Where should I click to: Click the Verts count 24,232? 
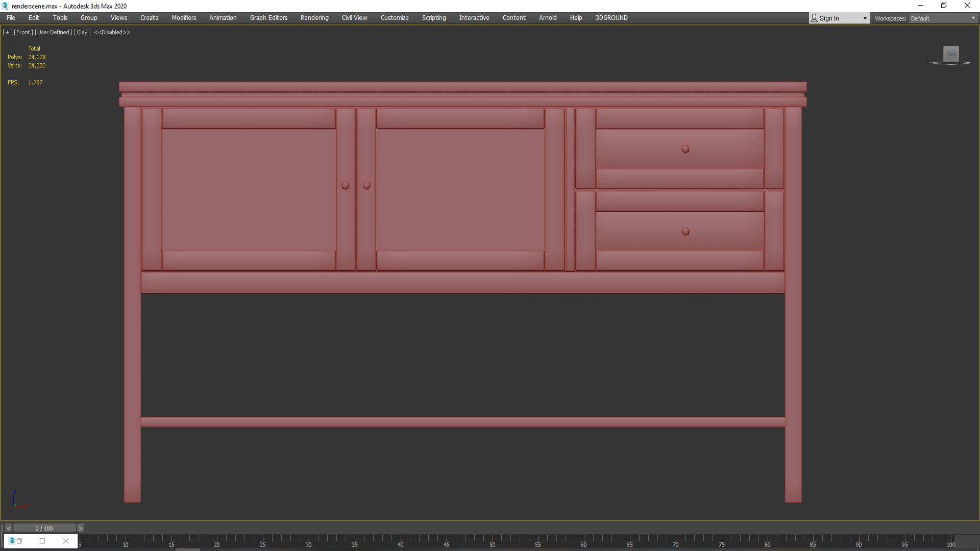tap(37, 65)
